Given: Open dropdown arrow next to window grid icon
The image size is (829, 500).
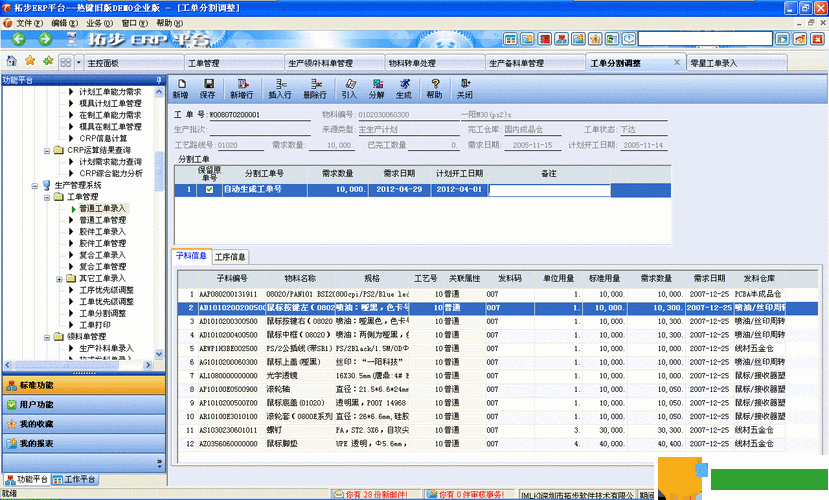Looking at the screenshot, I should click(79, 62).
